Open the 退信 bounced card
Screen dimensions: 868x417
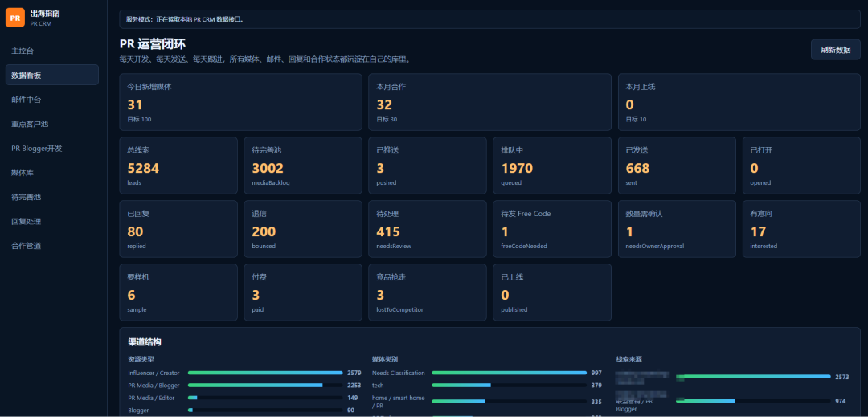[x=303, y=229]
